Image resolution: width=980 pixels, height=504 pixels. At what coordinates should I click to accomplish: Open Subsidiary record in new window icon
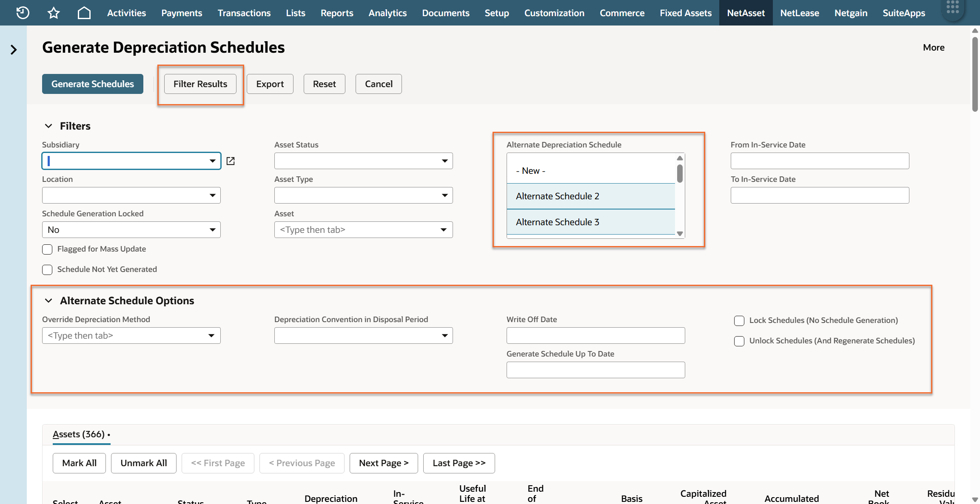pos(231,161)
